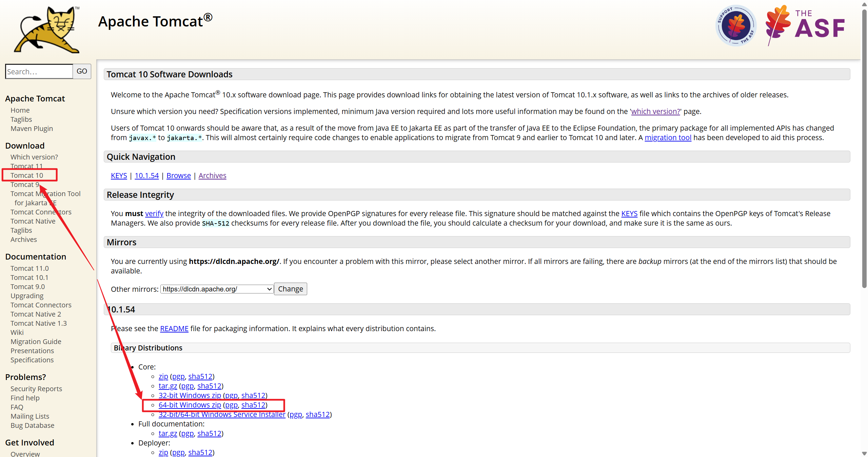This screenshot has height=457, width=868.
Task: Open Security Reports sidebar link
Action: tap(36, 389)
